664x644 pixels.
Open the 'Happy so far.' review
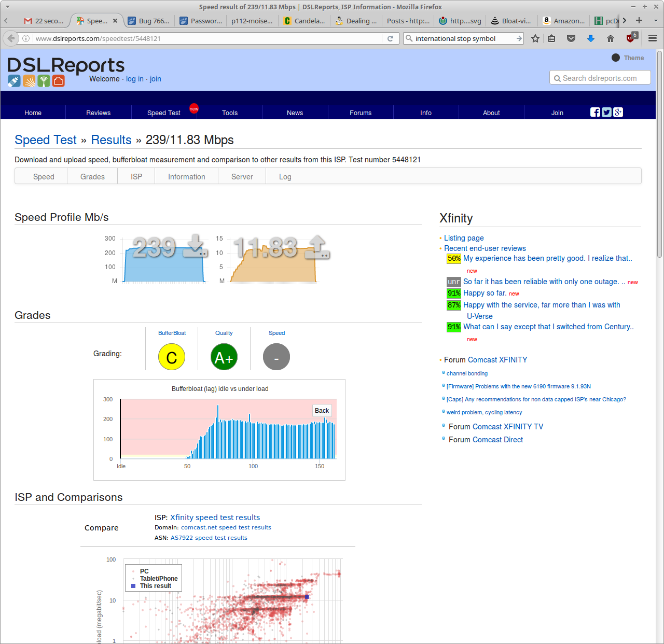[485, 293]
